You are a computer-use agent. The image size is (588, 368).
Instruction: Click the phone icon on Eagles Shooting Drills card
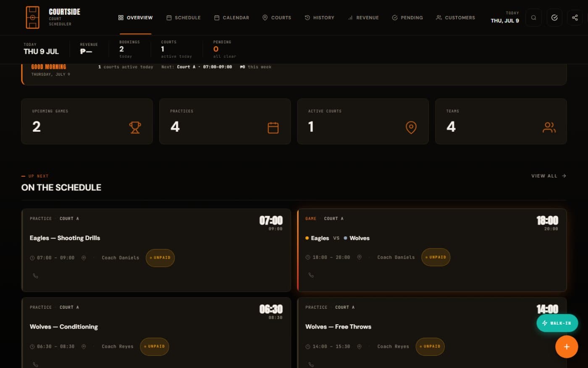(x=35, y=276)
